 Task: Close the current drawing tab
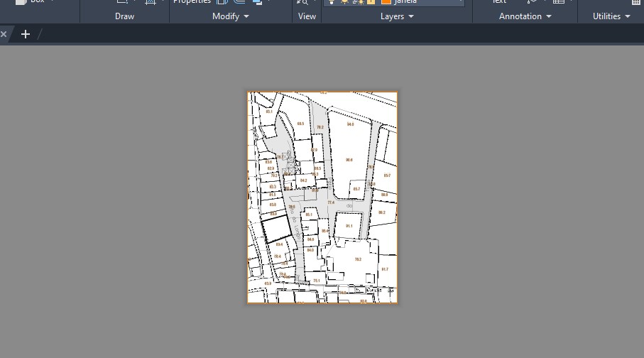[4, 34]
